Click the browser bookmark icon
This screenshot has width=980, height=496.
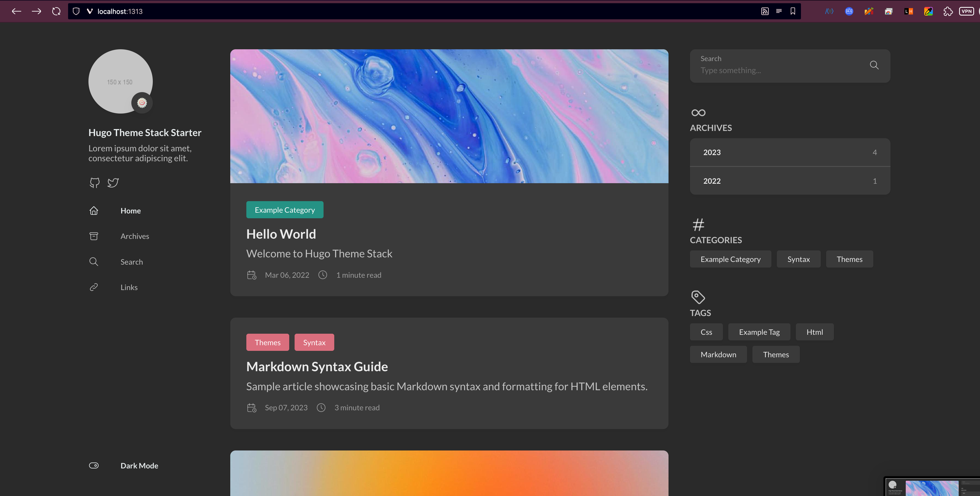793,12
